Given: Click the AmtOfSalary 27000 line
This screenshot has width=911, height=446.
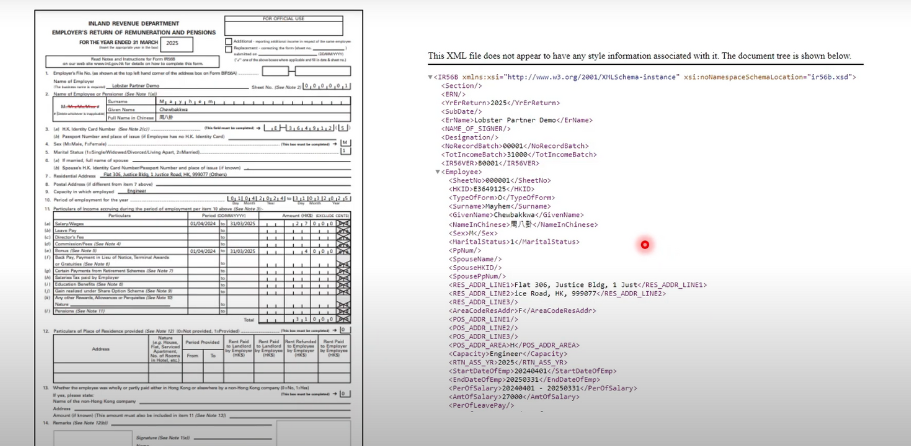Looking at the screenshot, I should (x=514, y=397).
